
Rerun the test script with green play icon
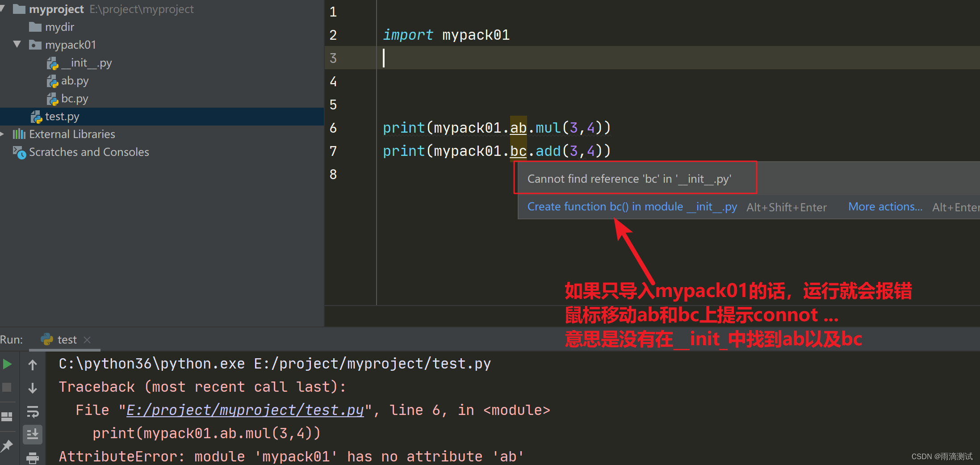pyautogui.click(x=7, y=364)
